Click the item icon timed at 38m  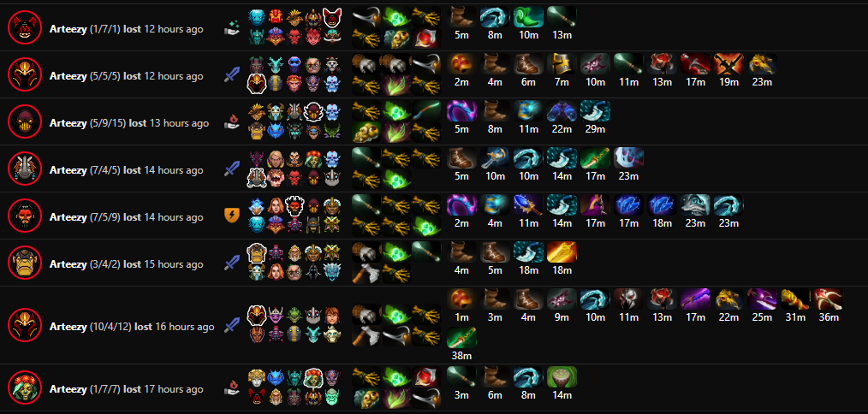[461, 337]
